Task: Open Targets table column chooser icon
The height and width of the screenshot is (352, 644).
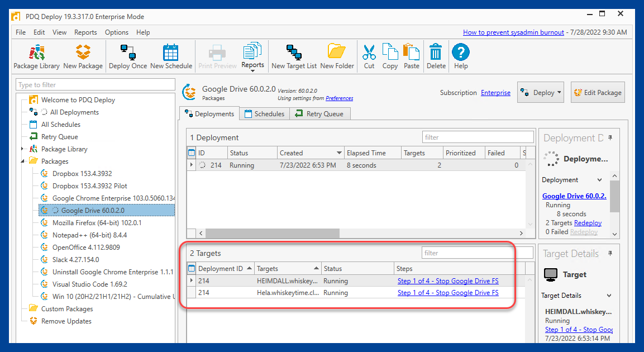Action: point(192,269)
